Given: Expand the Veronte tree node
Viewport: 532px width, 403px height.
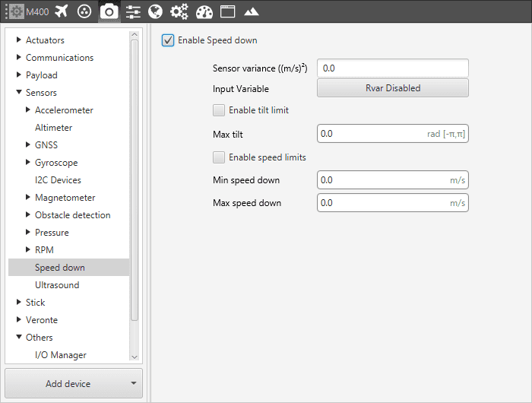Looking at the screenshot, I should 19,319.
